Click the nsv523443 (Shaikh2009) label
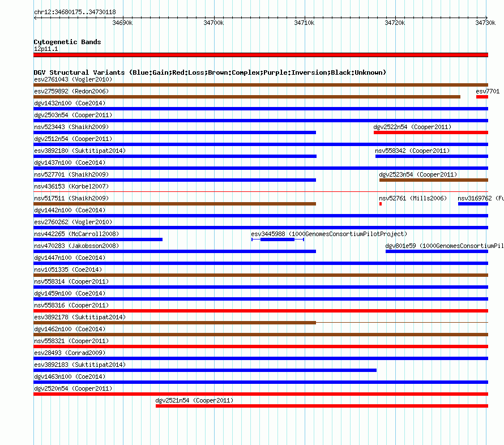The height and width of the screenshot is (445, 504). coord(71,127)
